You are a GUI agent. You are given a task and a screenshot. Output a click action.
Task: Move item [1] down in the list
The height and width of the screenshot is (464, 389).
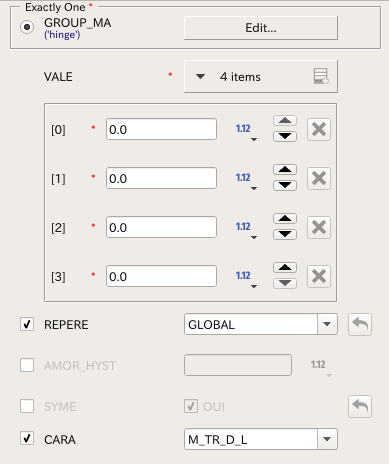coord(285,185)
